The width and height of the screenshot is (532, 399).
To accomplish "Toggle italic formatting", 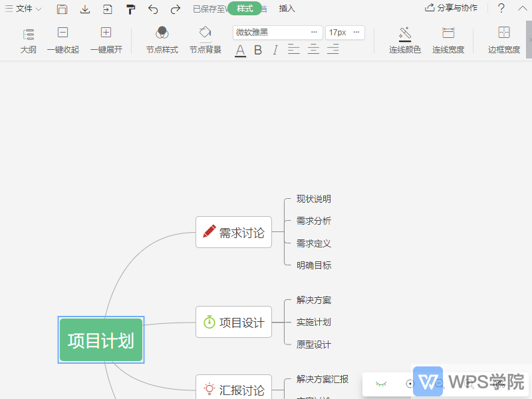I will point(275,50).
